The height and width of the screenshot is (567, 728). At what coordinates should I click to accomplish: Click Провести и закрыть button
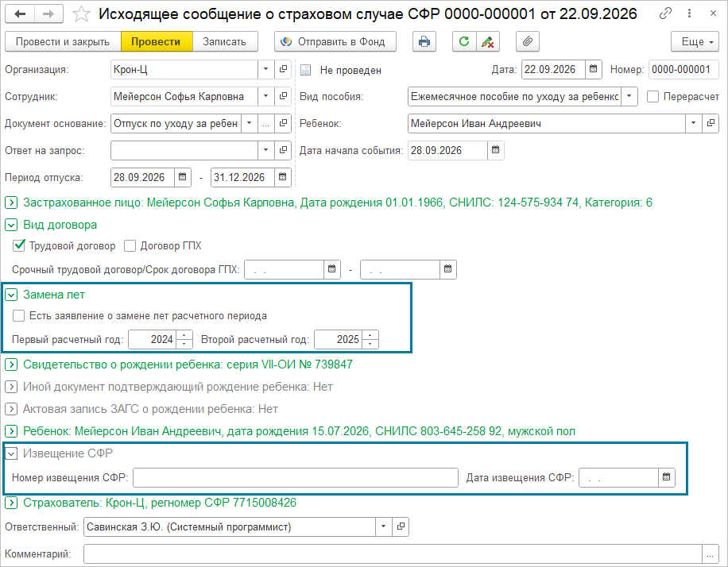(x=63, y=42)
